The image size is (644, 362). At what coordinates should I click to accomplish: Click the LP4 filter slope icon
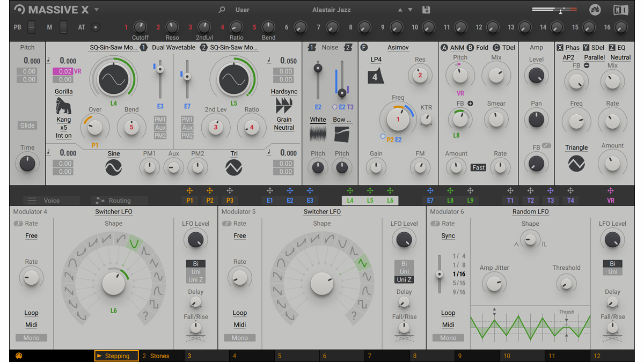376,76
